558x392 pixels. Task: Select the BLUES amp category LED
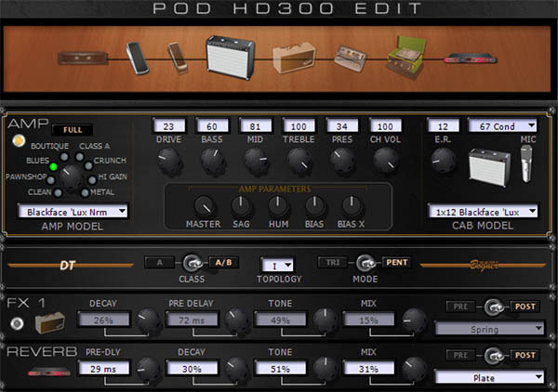[x=53, y=166]
